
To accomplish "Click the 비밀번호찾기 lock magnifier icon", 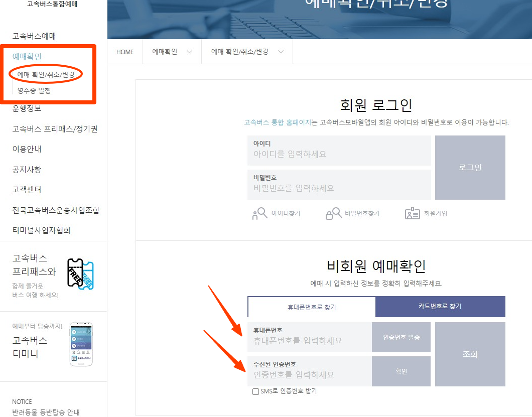I will pyautogui.click(x=334, y=213).
